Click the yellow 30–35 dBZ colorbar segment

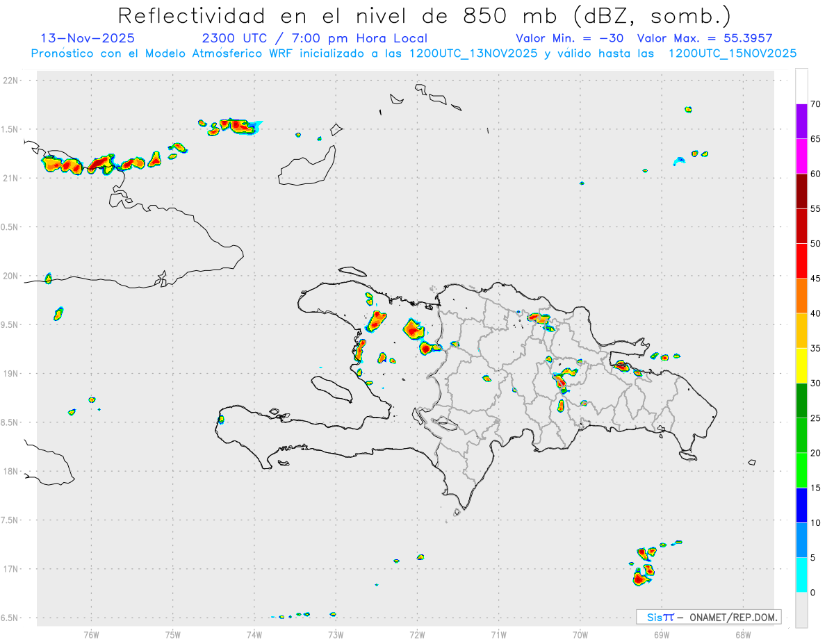801,365
